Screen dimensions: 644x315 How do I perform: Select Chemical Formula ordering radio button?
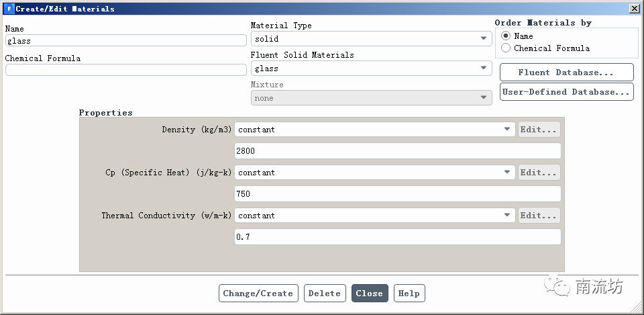tap(506, 48)
